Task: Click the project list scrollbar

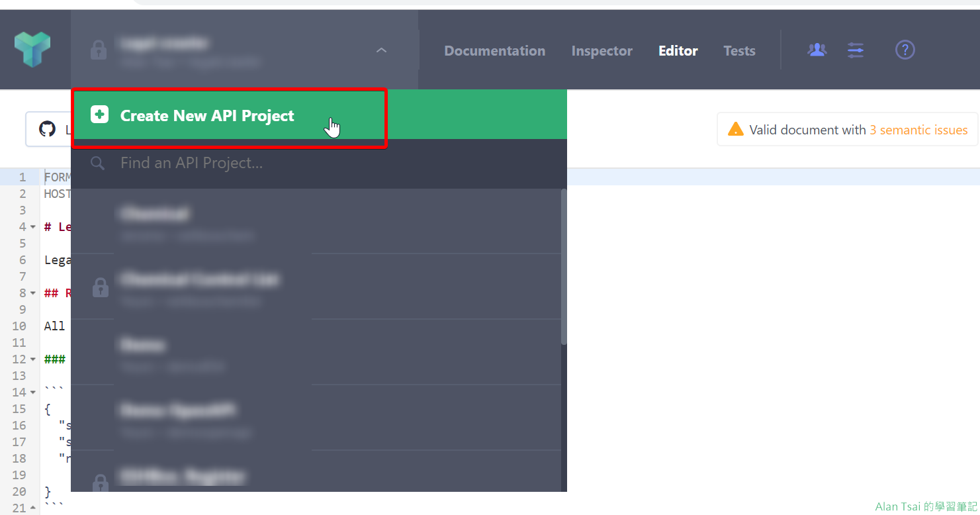Action: click(x=564, y=267)
